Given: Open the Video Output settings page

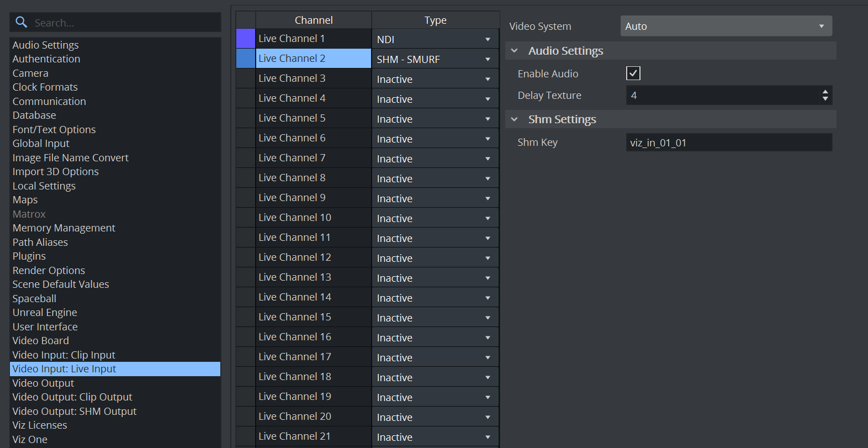Looking at the screenshot, I should (43, 383).
